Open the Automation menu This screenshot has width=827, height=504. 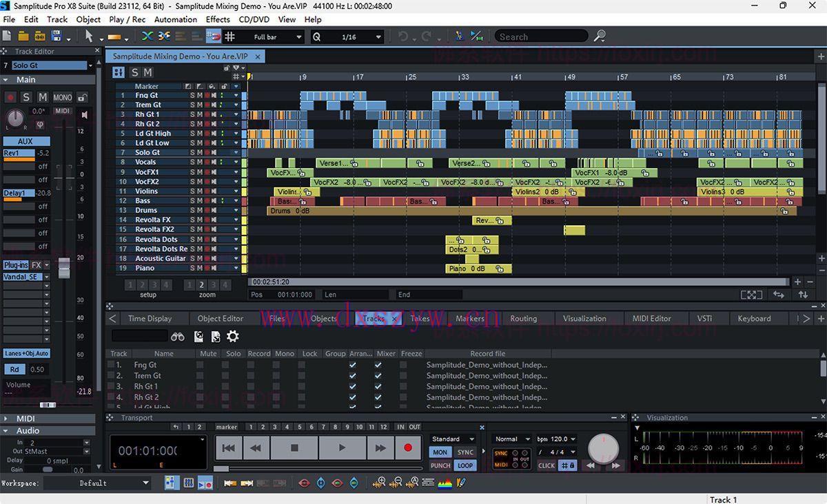point(176,19)
